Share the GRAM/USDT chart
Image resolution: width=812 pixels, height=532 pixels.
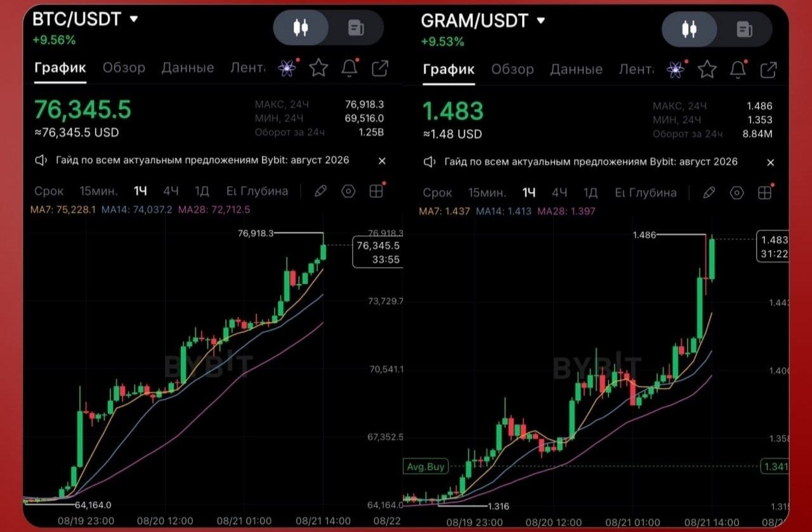pos(768,69)
